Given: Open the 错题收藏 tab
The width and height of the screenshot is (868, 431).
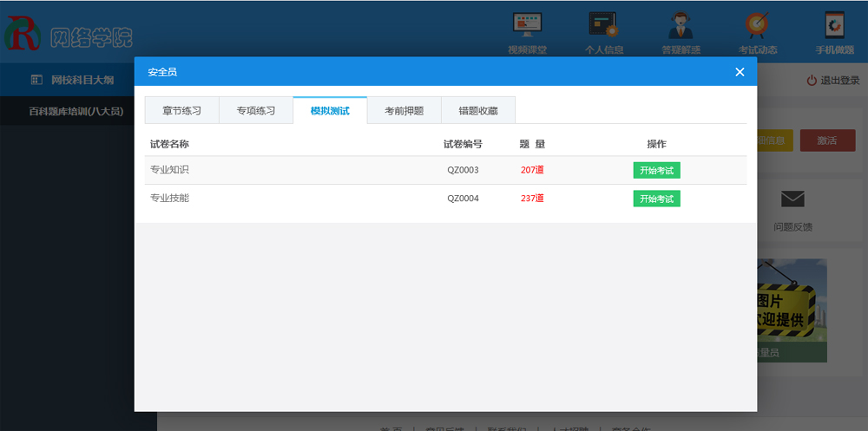Looking at the screenshot, I should [478, 111].
